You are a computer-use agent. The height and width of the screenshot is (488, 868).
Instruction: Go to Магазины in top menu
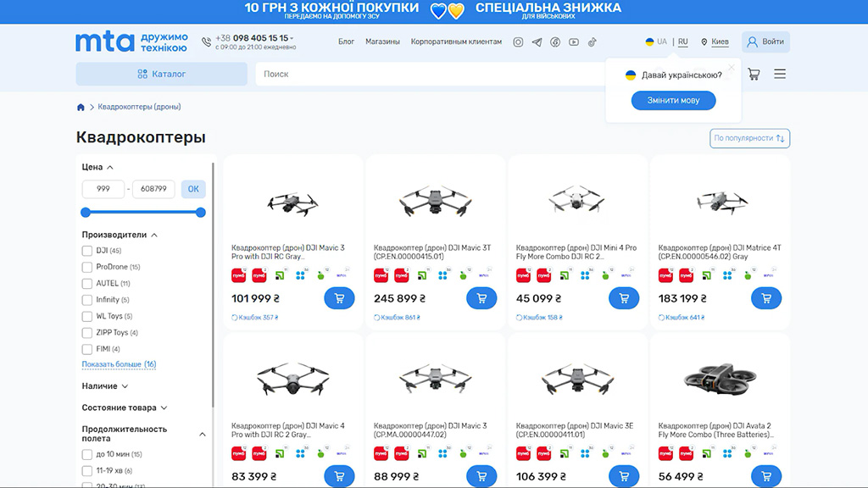click(x=382, y=42)
